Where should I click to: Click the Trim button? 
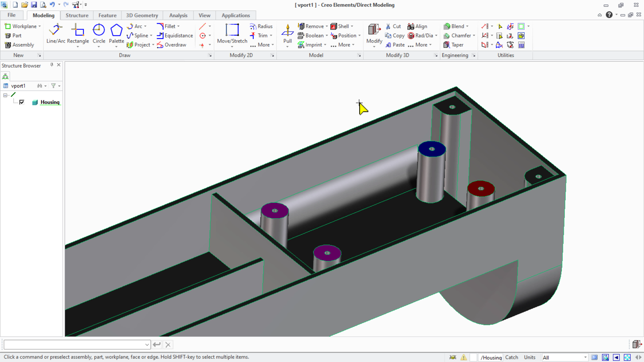click(259, 36)
